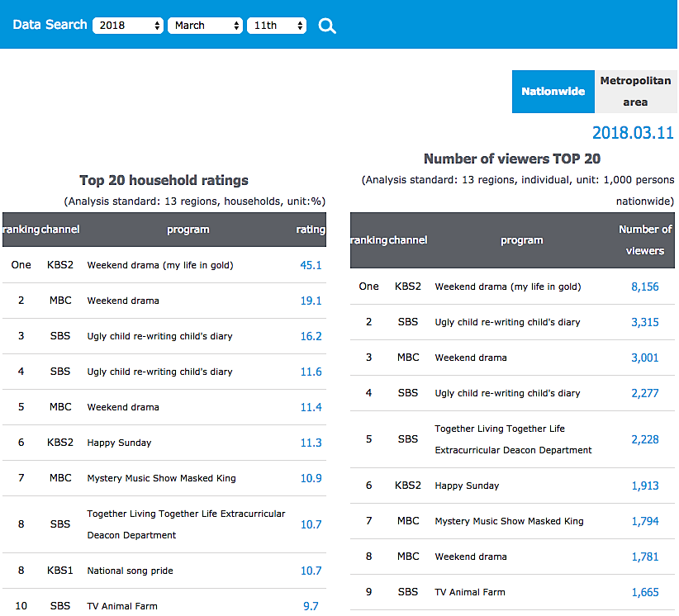The width and height of the screenshot is (679, 616).
Task: Click 'program' header in viewers table
Action: click(521, 240)
